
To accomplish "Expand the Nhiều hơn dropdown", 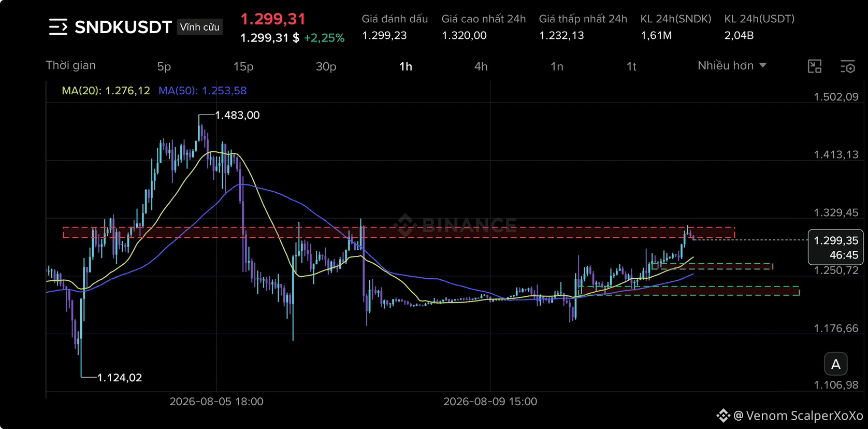I will tap(732, 66).
